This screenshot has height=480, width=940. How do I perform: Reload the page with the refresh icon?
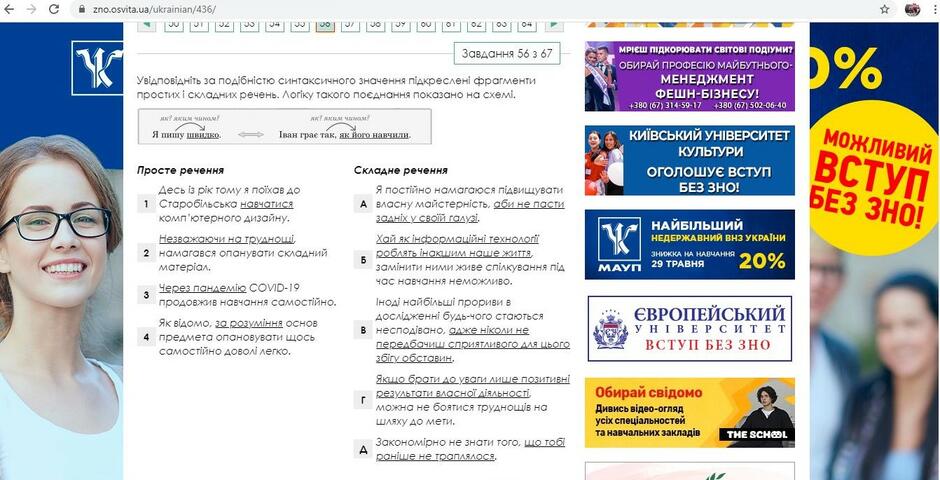tap(54, 9)
